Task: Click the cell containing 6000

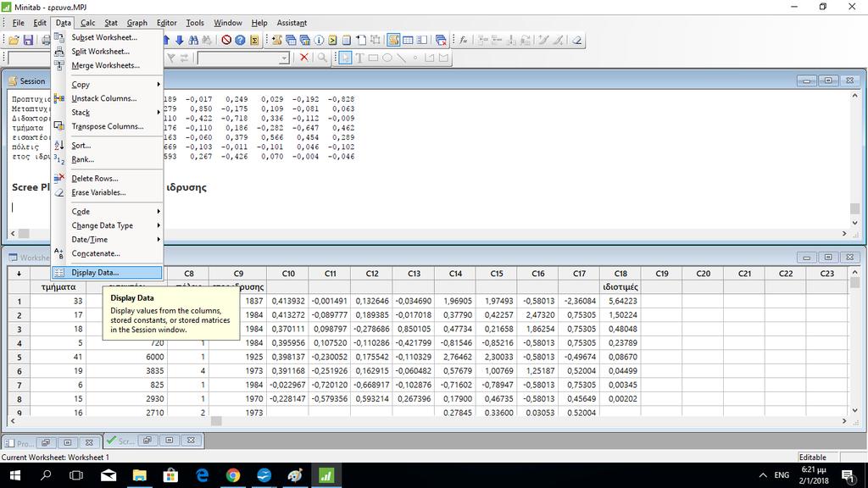Action: (x=127, y=357)
